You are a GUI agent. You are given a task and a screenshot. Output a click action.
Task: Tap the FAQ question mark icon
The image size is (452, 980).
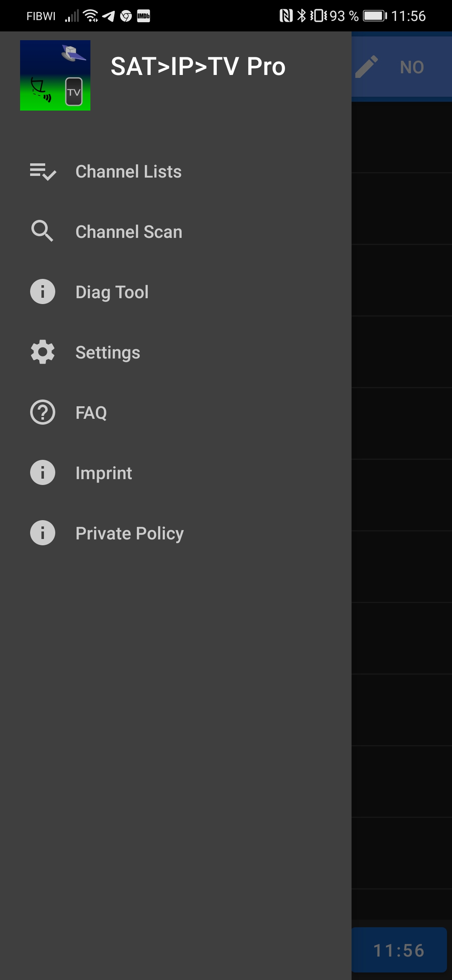[x=43, y=413]
